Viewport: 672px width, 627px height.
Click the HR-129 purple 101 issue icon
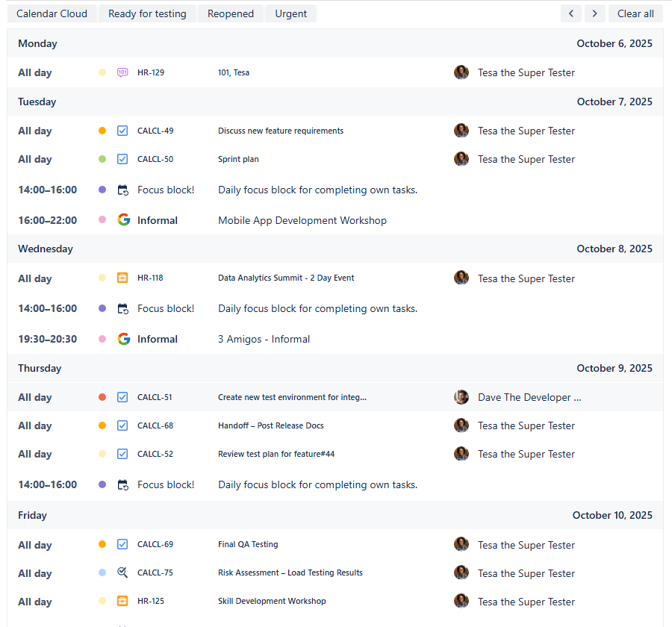click(x=122, y=72)
